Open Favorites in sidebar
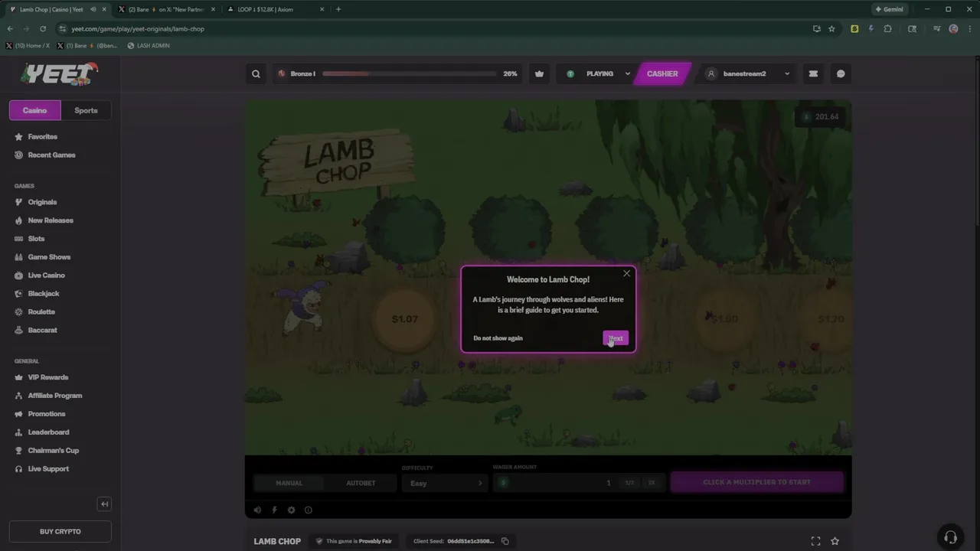The height and width of the screenshot is (551, 980). tap(43, 136)
